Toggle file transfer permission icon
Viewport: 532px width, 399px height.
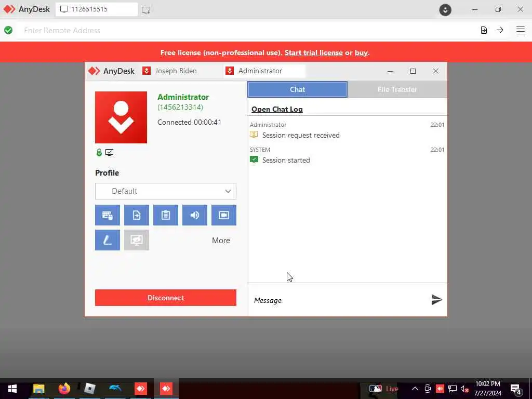pos(137,215)
